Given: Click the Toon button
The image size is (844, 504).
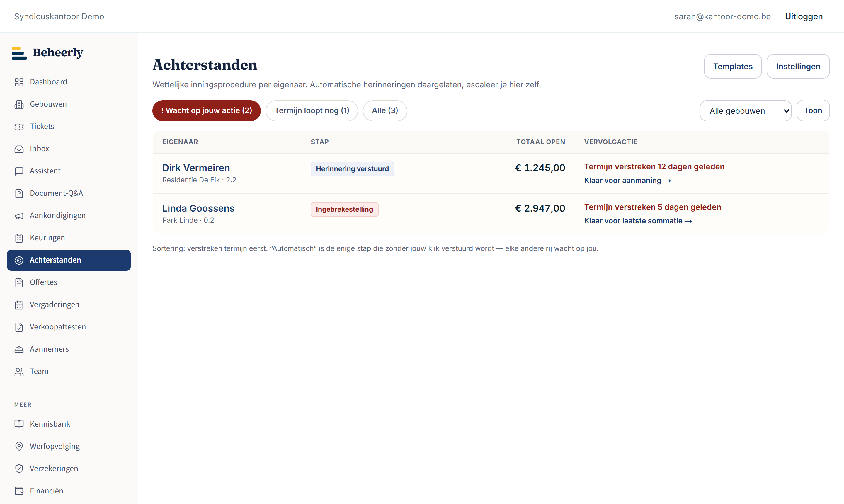Looking at the screenshot, I should click(x=813, y=110).
